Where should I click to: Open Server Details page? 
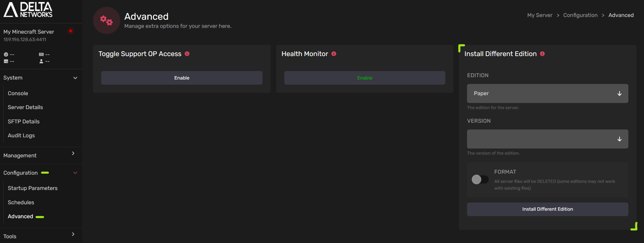pos(25,107)
